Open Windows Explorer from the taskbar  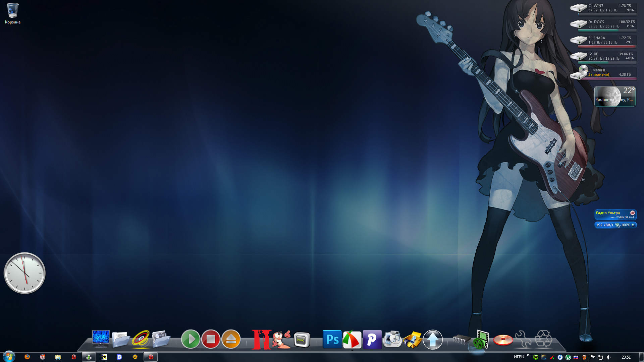58,357
